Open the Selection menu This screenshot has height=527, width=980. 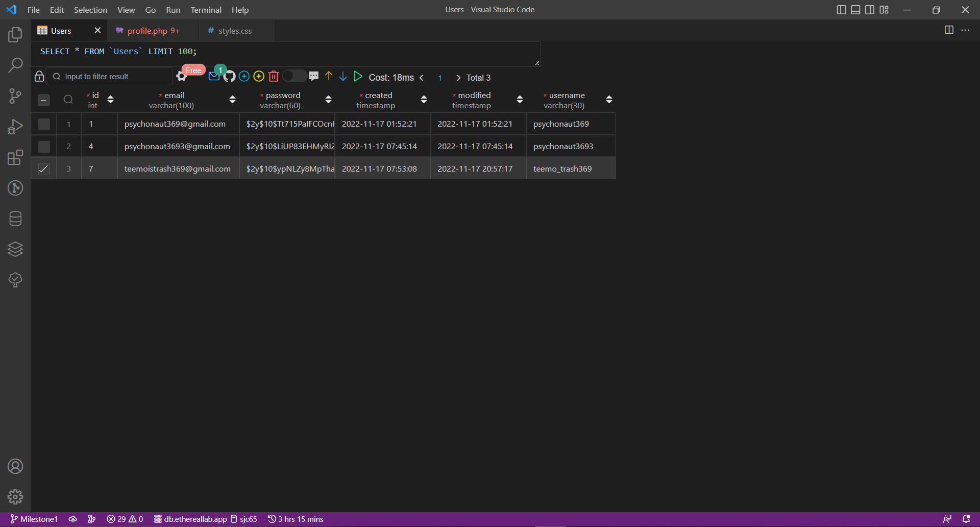click(90, 10)
